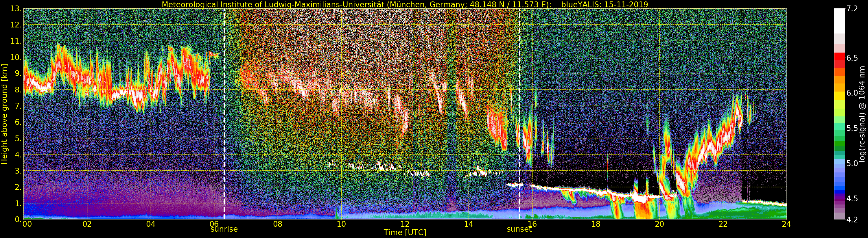Click the time axis tick label 14
The height and width of the screenshot is (238, 868).
[468, 224]
